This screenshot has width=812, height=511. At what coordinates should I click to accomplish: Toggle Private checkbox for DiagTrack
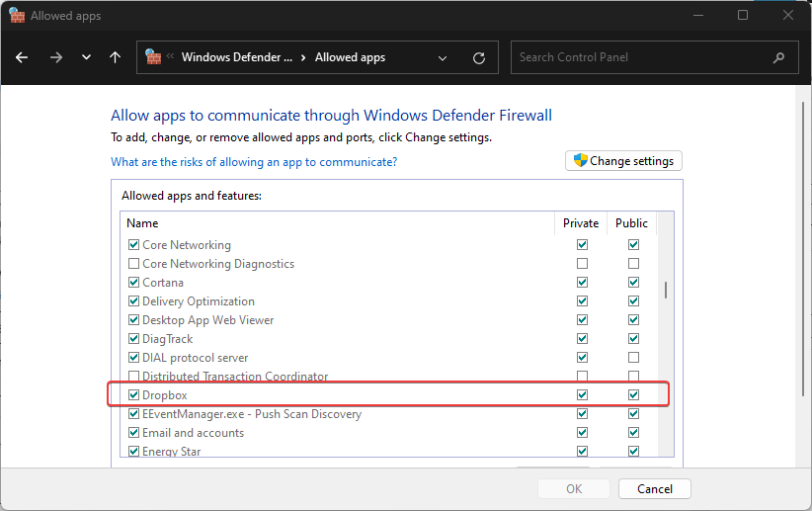[x=582, y=338]
